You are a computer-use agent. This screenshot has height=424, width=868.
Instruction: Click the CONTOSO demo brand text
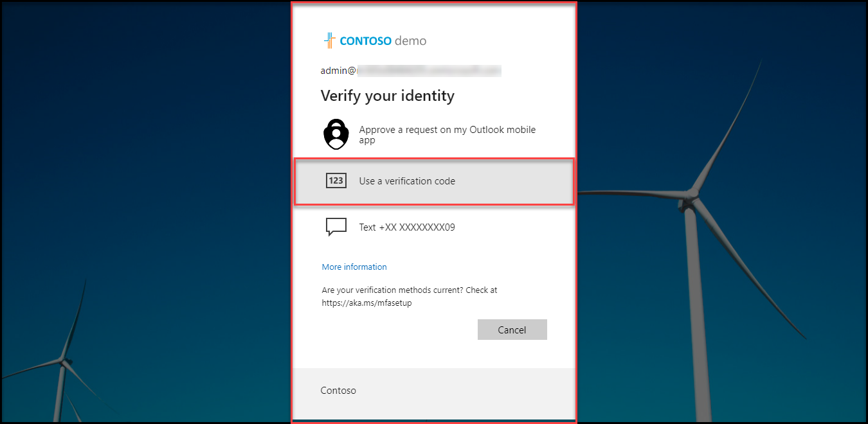click(x=383, y=40)
